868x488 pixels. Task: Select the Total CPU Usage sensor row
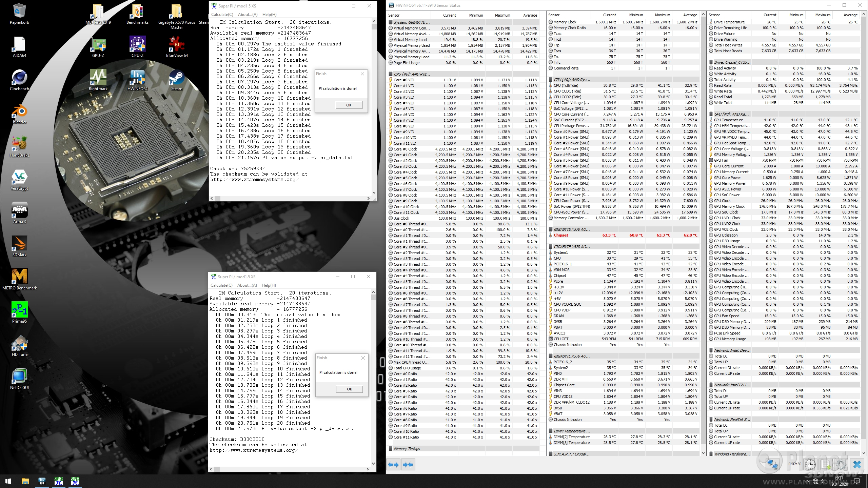coord(463,368)
